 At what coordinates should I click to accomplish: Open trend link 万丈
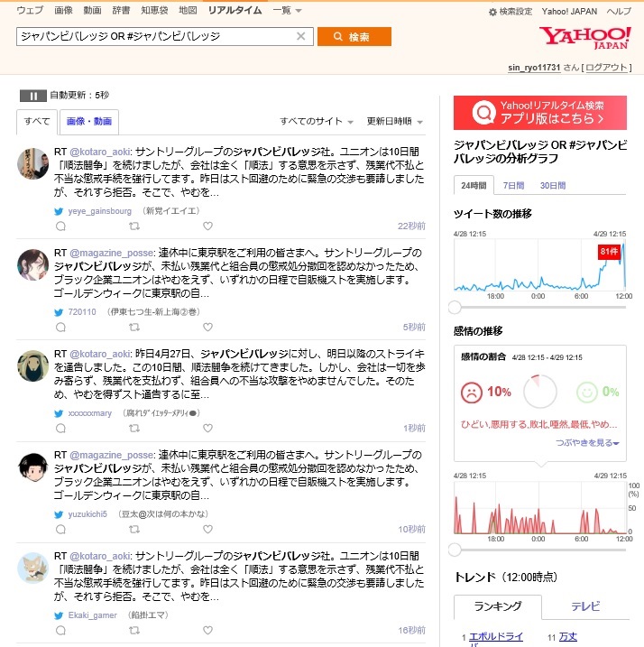(568, 637)
